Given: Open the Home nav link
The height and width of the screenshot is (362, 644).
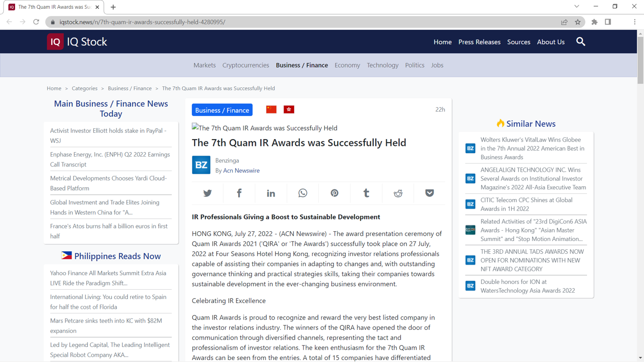Looking at the screenshot, I should tap(443, 42).
